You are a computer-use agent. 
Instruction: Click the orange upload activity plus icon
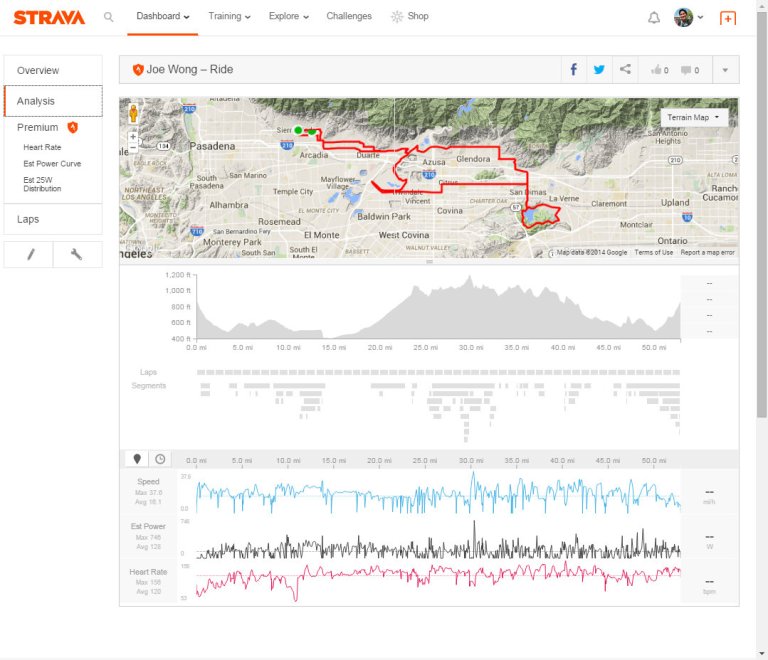(x=727, y=18)
